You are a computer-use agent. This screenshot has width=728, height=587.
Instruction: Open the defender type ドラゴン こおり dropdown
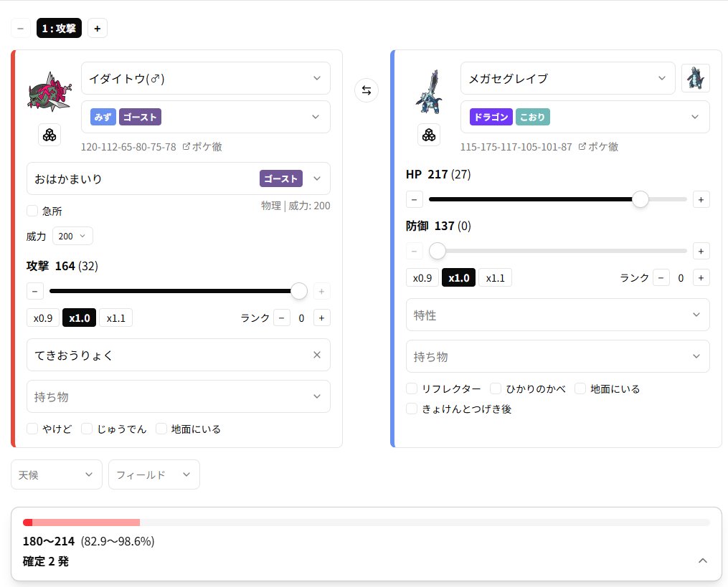coord(585,117)
